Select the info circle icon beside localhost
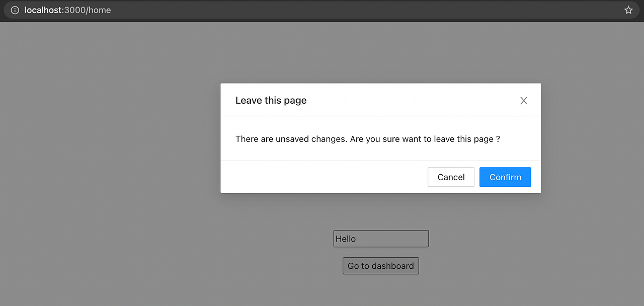The image size is (644, 306). click(14, 10)
